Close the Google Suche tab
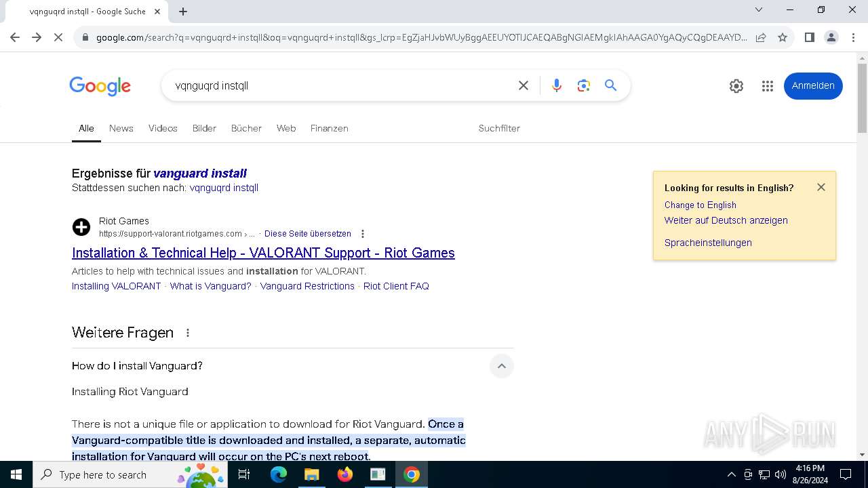 (x=157, y=11)
